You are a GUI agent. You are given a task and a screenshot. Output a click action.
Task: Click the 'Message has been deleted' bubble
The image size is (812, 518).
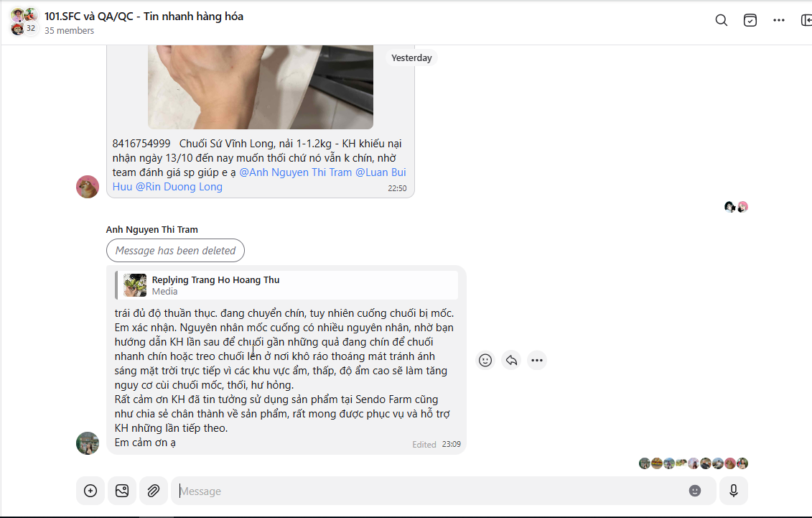pyautogui.click(x=176, y=251)
